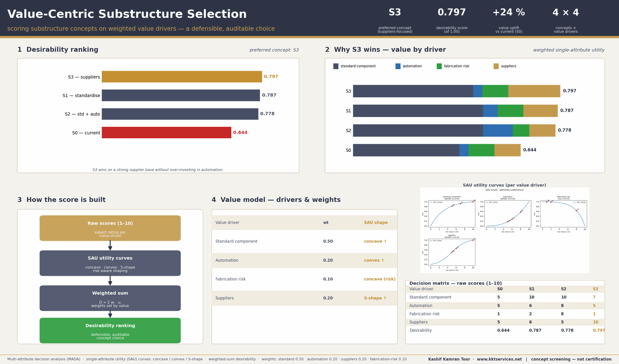Select the automation SAU curve plot
Screen dimensions: 619x364
(x=508, y=213)
